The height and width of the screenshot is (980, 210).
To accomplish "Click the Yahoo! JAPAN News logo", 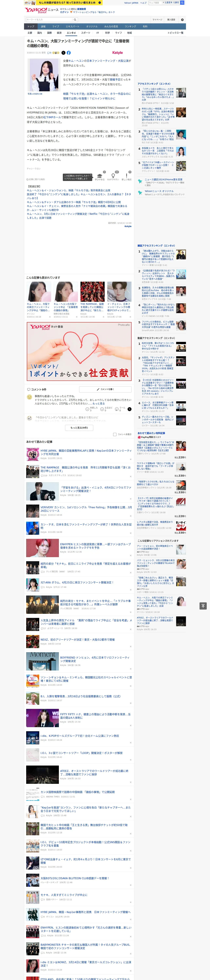I will point(42,10).
